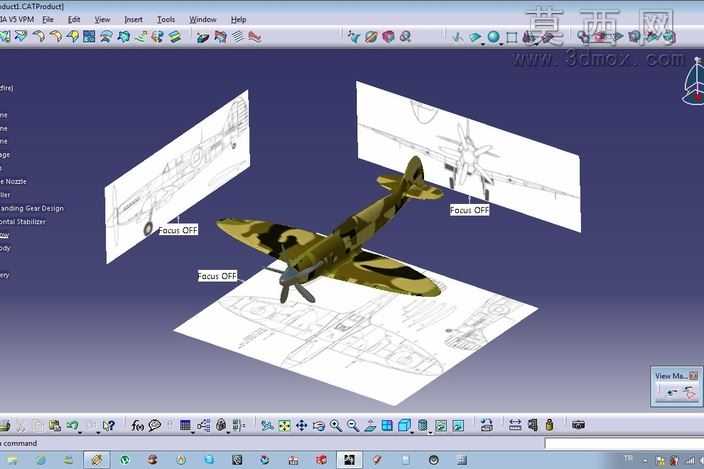Image resolution: width=704 pixels, height=469 pixels.
Task: Click the Capture camera icon
Action: point(578,425)
